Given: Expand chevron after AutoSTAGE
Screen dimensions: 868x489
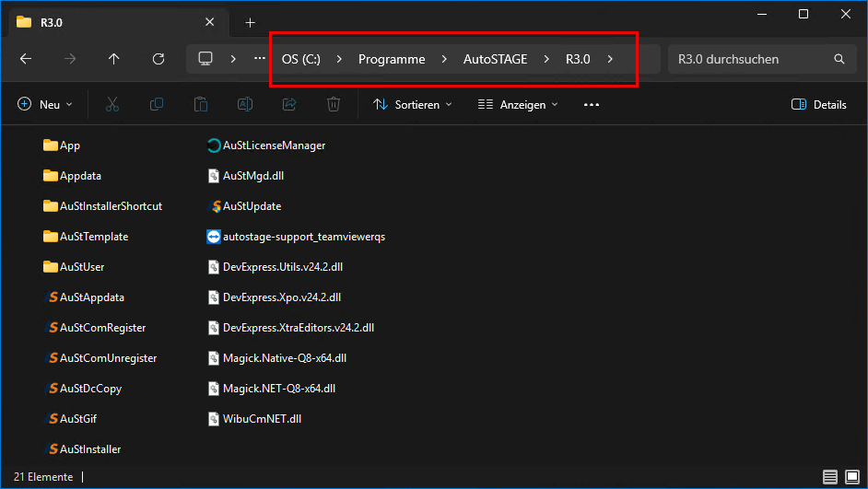Looking at the screenshot, I should tap(546, 59).
